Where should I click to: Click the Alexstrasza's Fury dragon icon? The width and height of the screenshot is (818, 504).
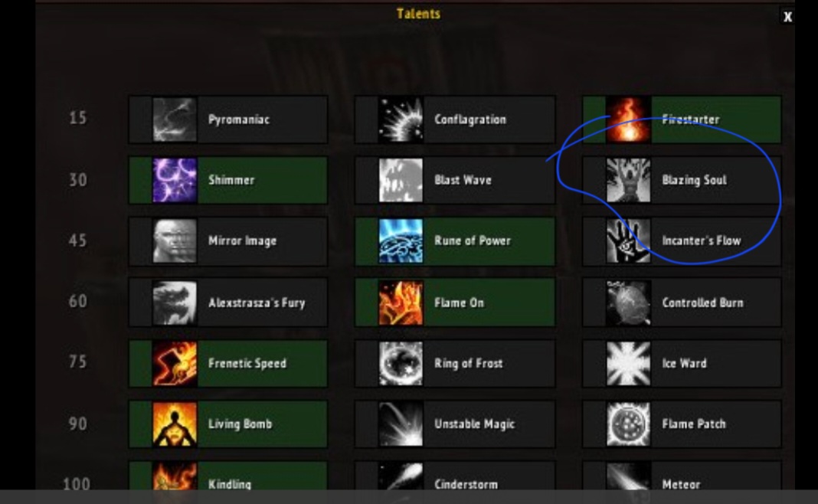175,303
